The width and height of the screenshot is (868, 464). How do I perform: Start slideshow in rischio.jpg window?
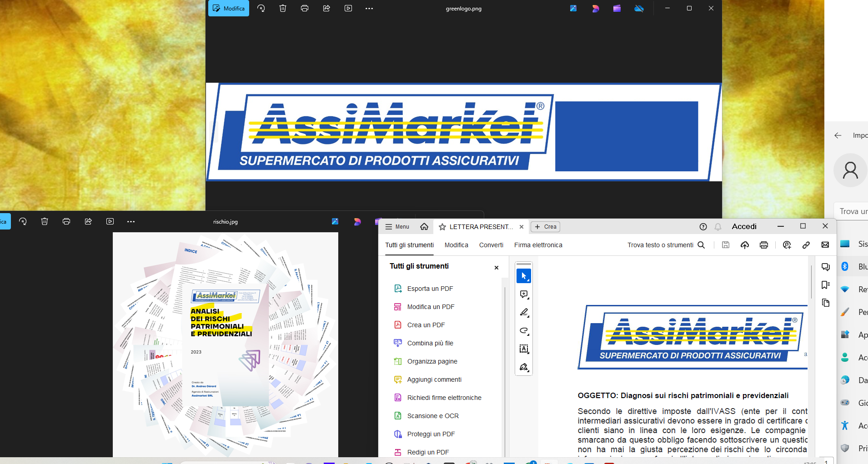tap(110, 221)
